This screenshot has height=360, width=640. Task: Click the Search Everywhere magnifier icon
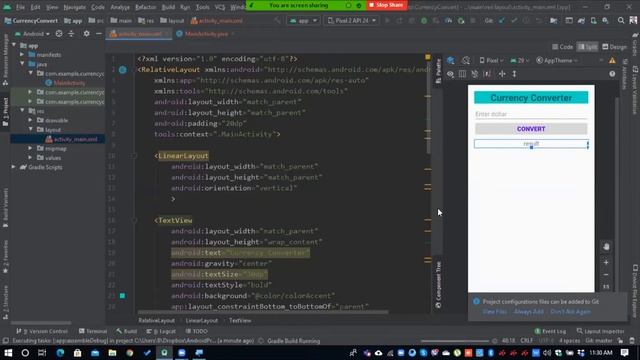coord(621,20)
